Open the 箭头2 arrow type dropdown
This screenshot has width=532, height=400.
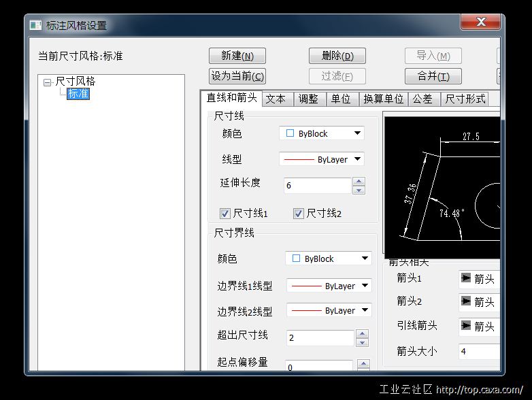click(x=479, y=302)
